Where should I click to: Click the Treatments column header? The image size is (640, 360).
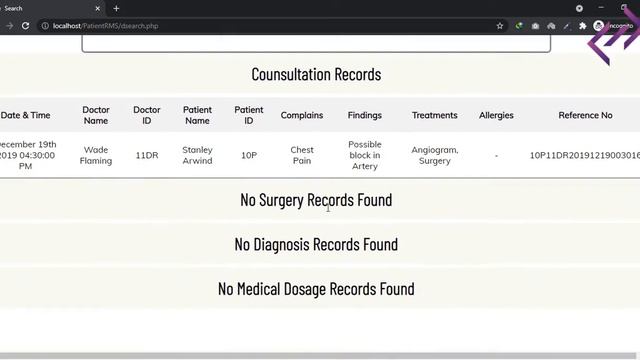coord(434,115)
